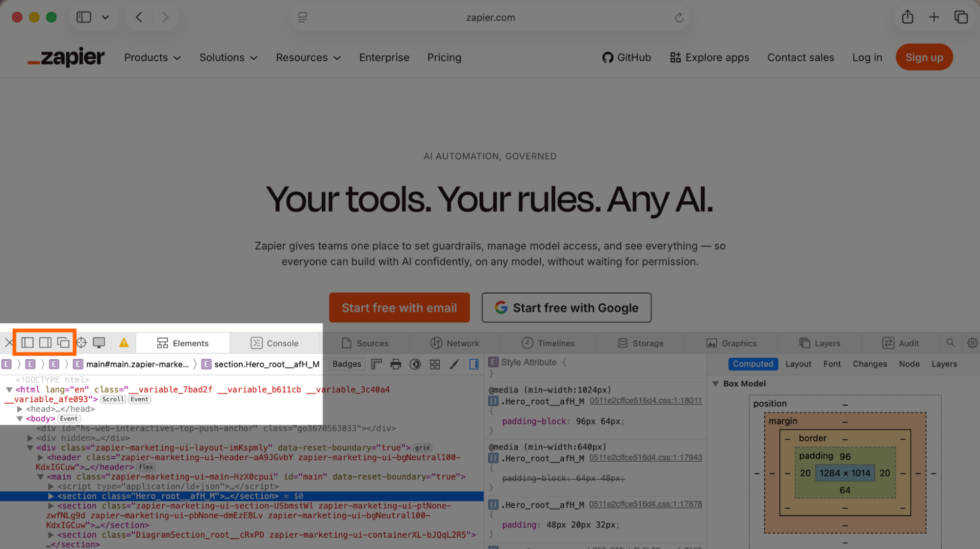Expand the div hidden node

[30, 438]
